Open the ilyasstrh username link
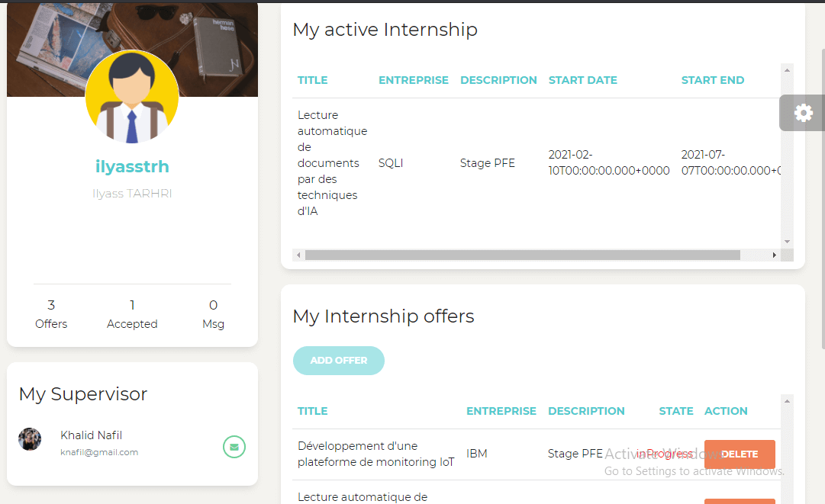 coord(132,166)
